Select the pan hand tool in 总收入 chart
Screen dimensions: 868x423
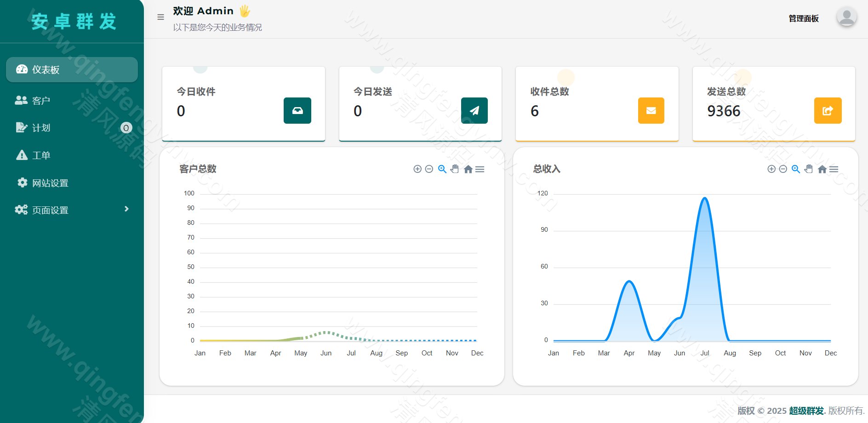tap(809, 169)
